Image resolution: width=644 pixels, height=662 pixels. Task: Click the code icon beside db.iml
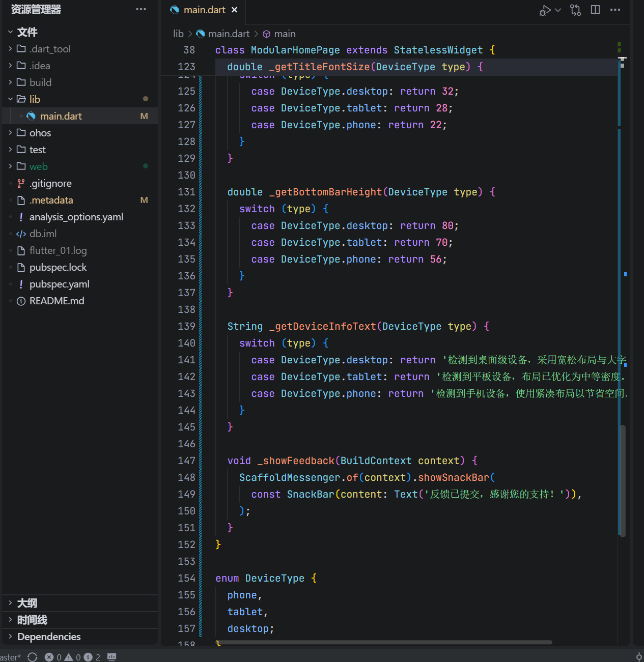click(21, 234)
